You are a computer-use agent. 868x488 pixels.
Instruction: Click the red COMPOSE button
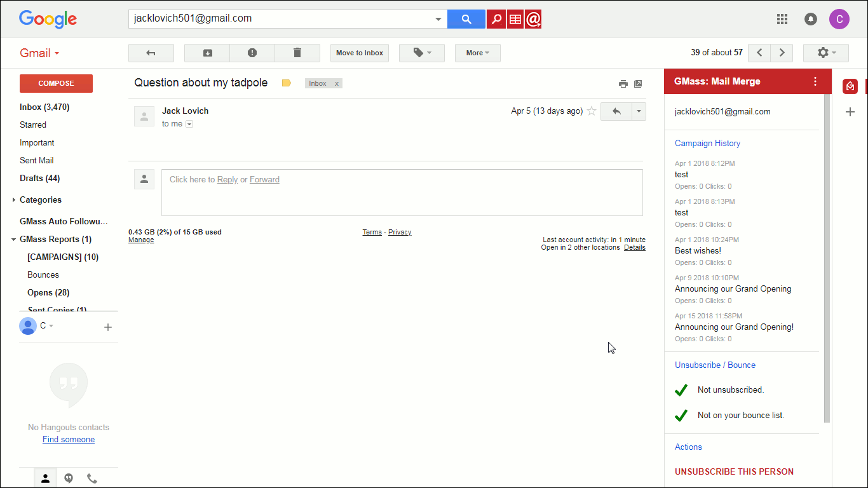click(x=56, y=83)
